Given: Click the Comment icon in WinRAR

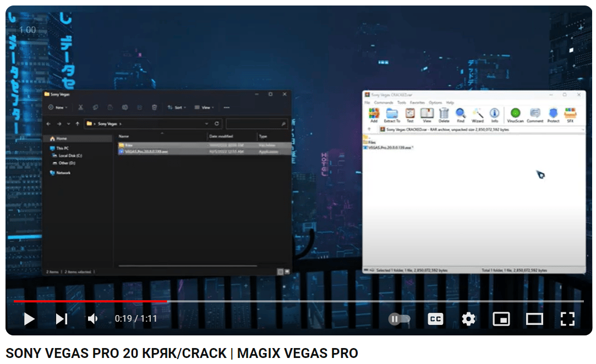Looking at the screenshot, I should [535, 115].
